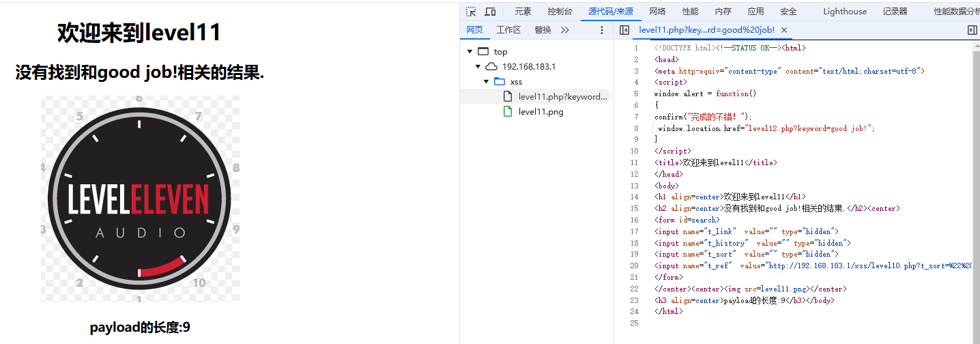Click the 没有找到和good job!相关的结果 text
Viewport: 980px width, 344px height.
click(x=139, y=72)
